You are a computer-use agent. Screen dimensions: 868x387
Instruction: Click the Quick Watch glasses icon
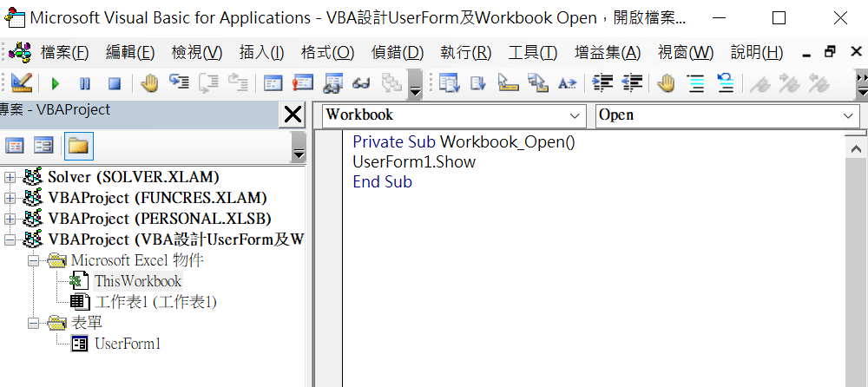[x=362, y=83]
